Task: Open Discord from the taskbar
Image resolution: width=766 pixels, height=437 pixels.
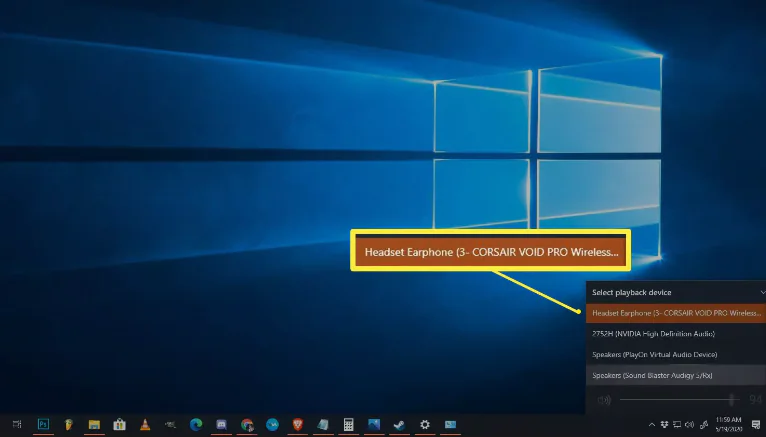Action: pyautogui.click(x=222, y=425)
